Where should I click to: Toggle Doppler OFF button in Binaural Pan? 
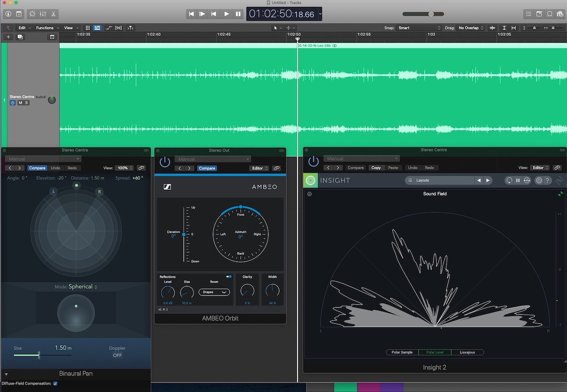point(117,355)
